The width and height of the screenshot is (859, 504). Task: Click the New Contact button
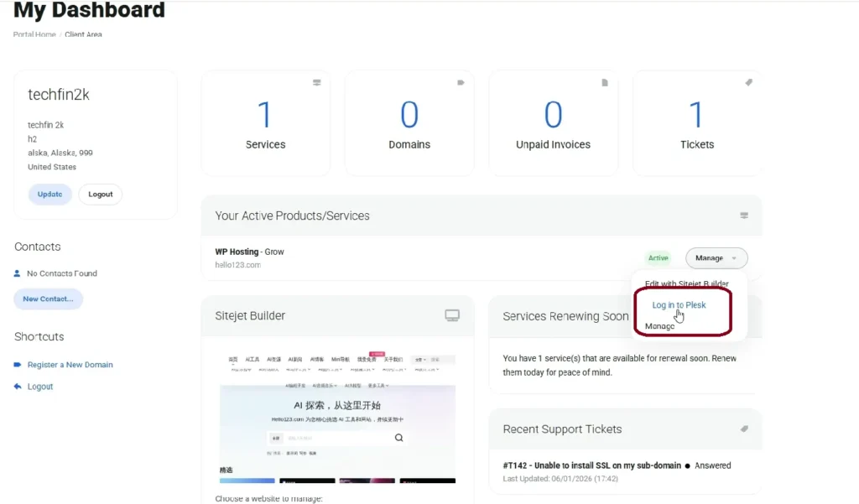pyautogui.click(x=48, y=299)
